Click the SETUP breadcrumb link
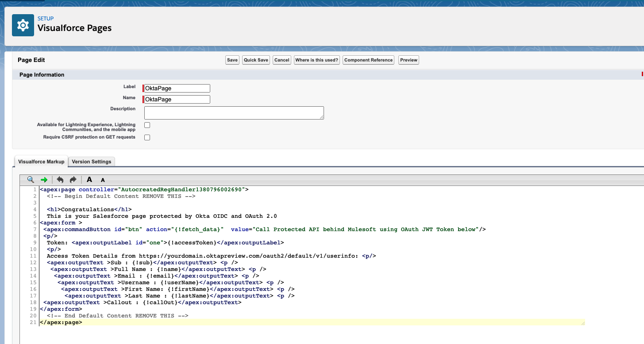Viewport: 644px width, 344px height. click(x=46, y=19)
